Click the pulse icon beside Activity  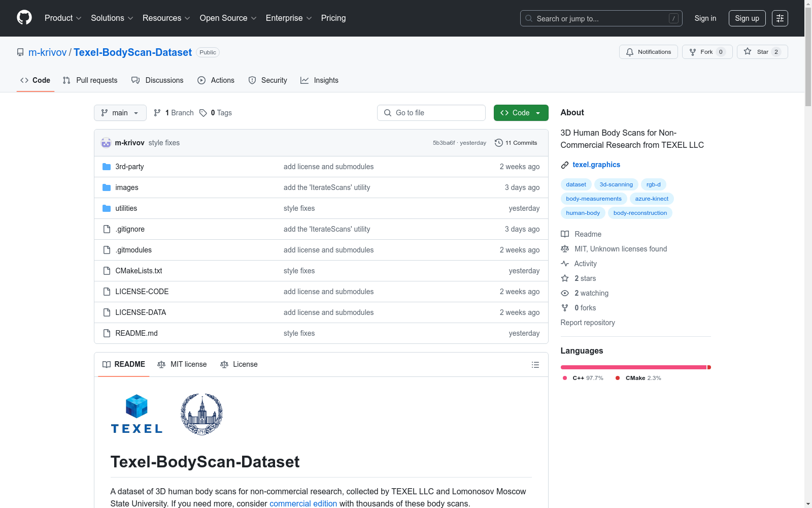(565, 264)
